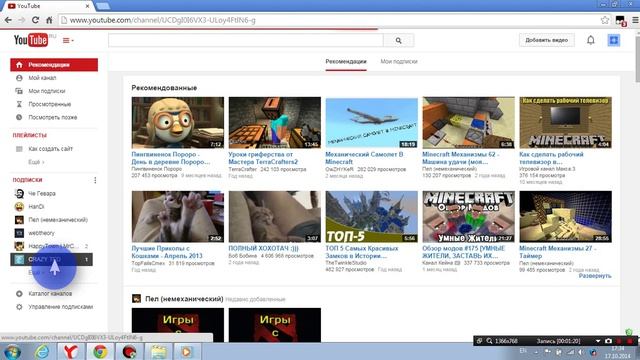Open the ТОП-5 castles video thumbnail
This screenshot has height=360, width=640.
371,216
